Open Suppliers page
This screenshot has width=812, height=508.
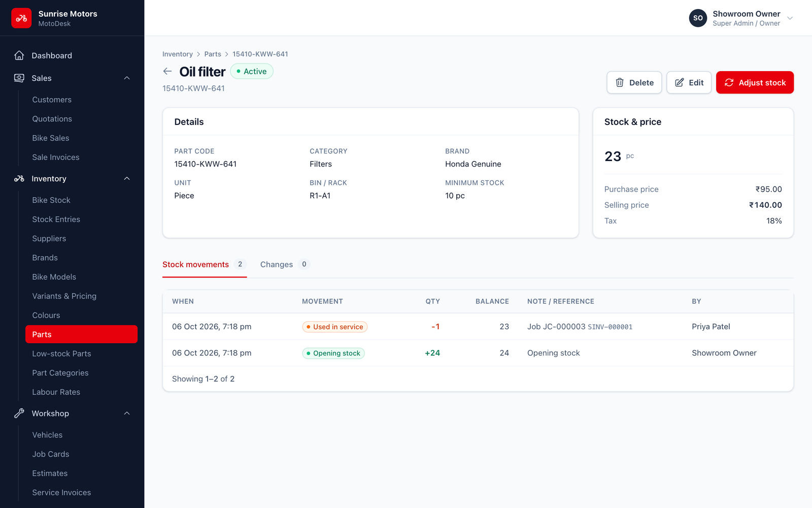pyautogui.click(x=81, y=239)
